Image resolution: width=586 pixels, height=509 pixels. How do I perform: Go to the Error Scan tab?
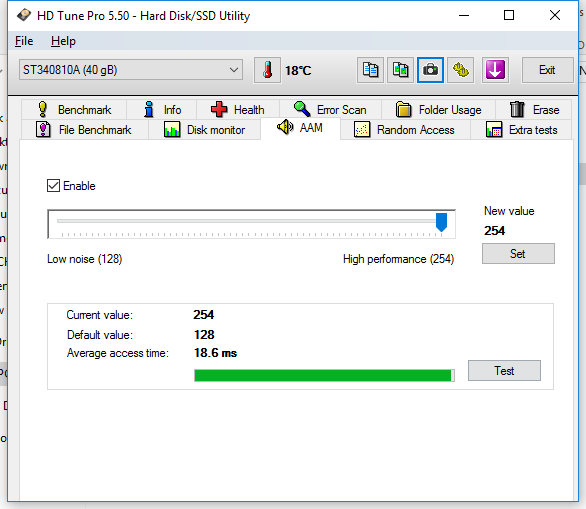coord(330,109)
